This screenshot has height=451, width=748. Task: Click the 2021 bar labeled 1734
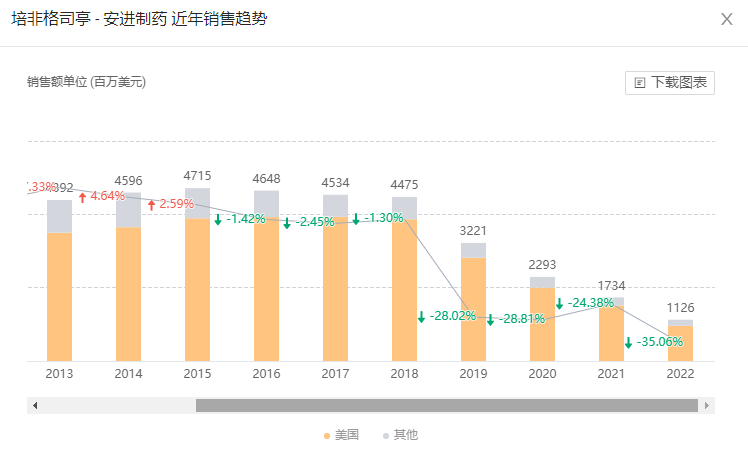point(612,329)
